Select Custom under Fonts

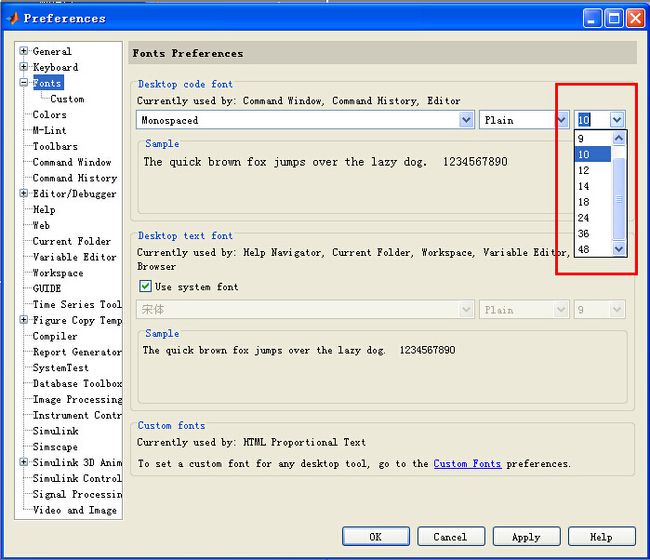67,99
